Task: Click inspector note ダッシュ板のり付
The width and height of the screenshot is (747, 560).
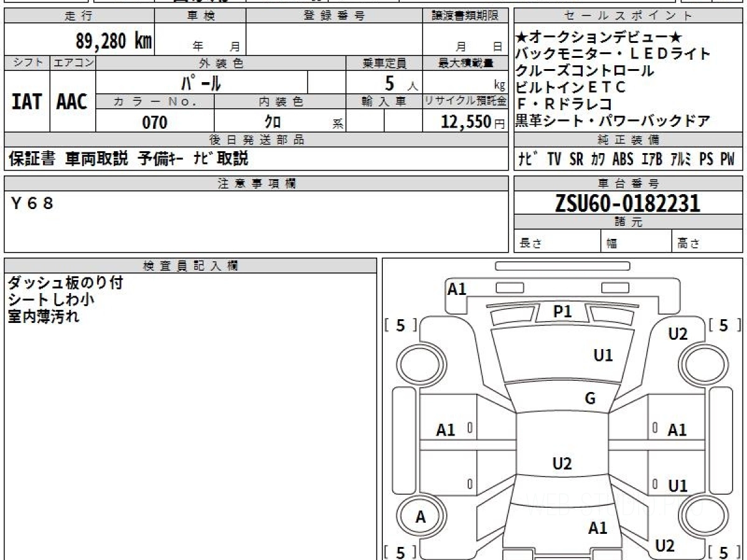Action: (65, 283)
